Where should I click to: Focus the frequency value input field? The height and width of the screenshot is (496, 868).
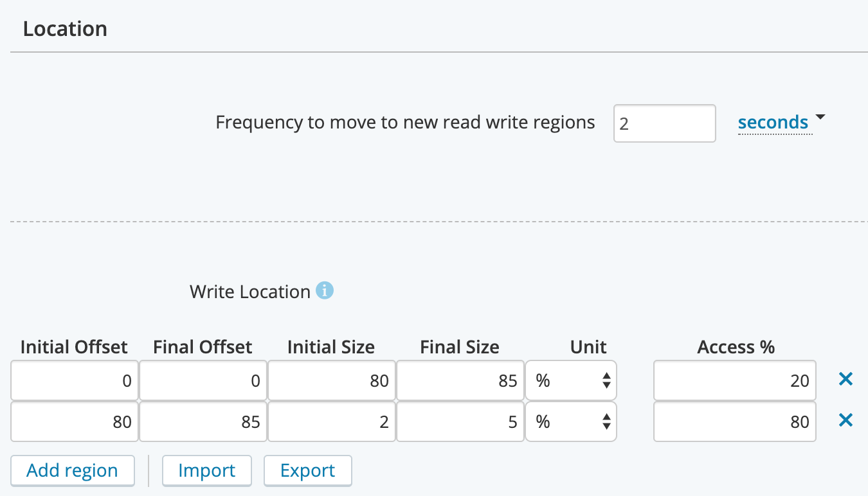[664, 123]
